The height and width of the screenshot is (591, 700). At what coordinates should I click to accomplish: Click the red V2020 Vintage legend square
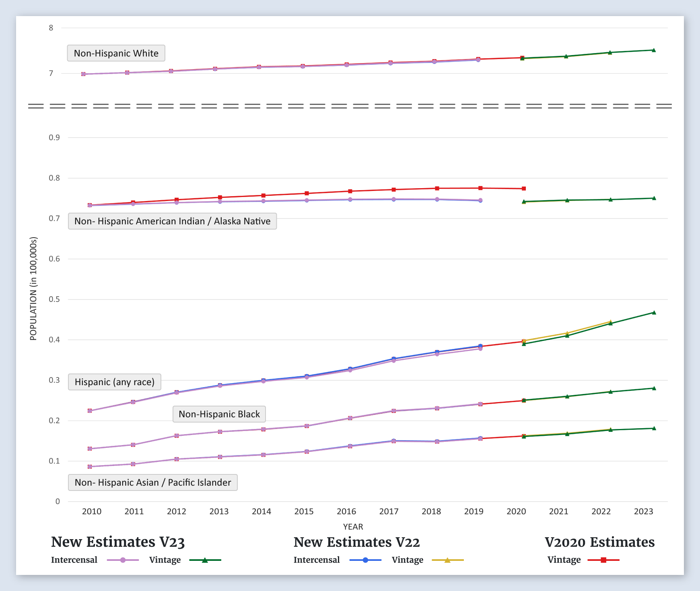click(x=603, y=560)
